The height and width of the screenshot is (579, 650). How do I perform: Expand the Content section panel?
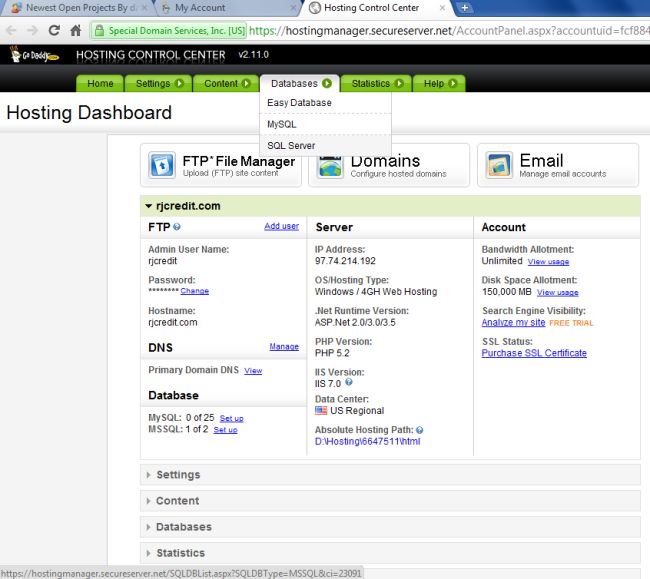(x=390, y=501)
